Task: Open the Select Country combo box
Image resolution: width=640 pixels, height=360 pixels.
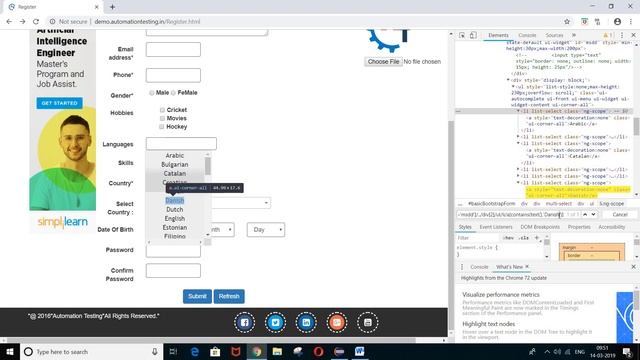Action: (x=241, y=203)
